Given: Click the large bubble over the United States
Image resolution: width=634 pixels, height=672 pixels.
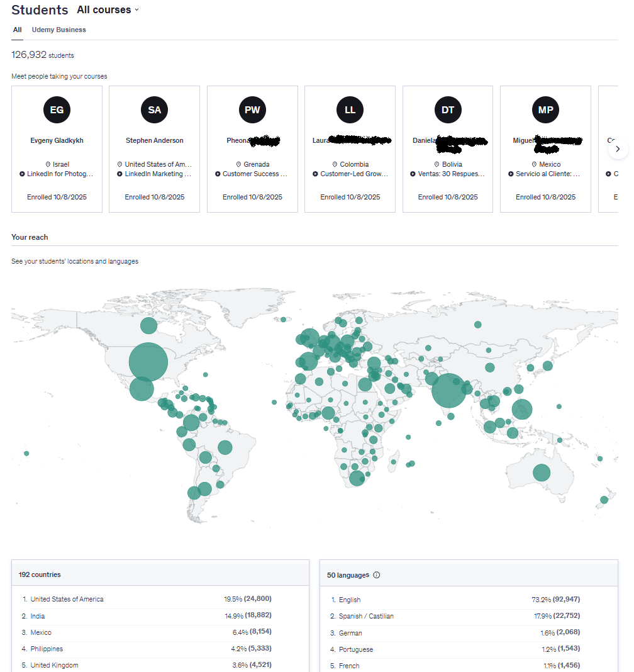Looking at the screenshot, I should click(148, 362).
